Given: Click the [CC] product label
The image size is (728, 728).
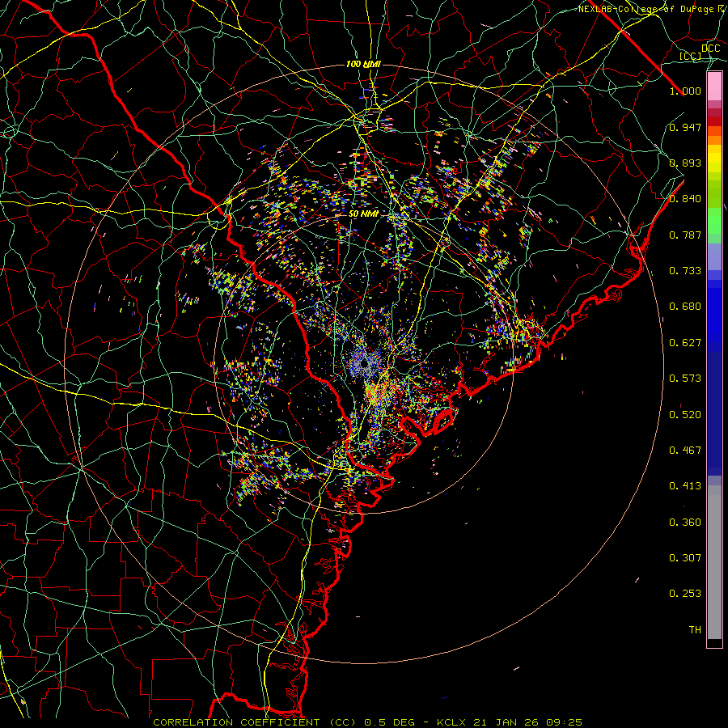Looking at the screenshot, I should [x=690, y=56].
